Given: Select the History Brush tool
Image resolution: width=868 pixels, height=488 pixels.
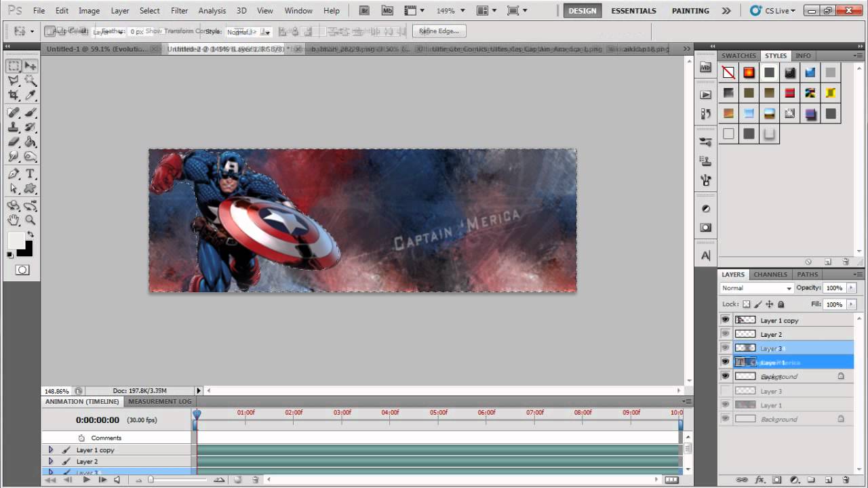Looking at the screenshot, I should pyautogui.click(x=31, y=127).
